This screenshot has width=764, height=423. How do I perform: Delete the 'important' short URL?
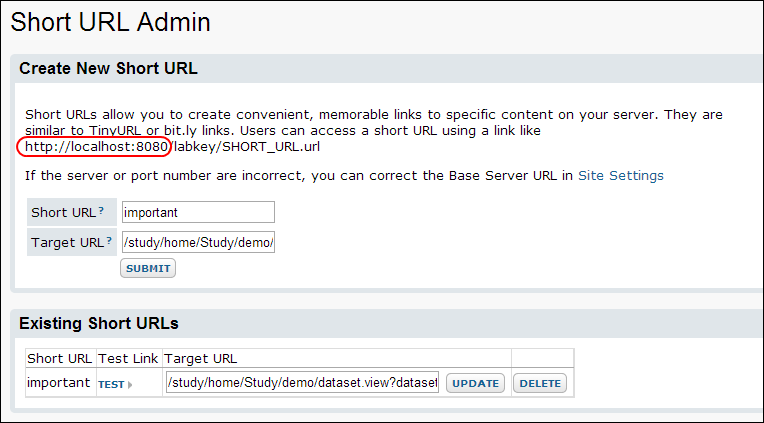(540, 384)
